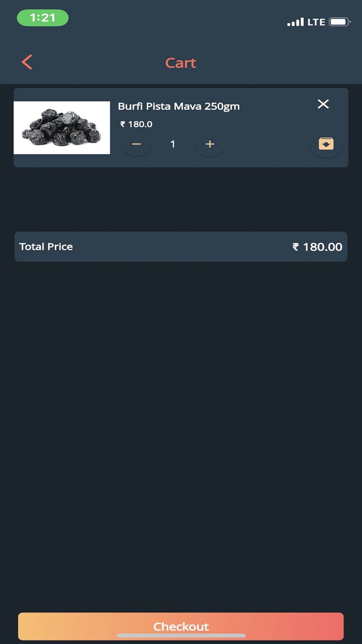Decrease quantity with the minus button
The height and width of the screenshot is (644, 362).
(137, 144)
